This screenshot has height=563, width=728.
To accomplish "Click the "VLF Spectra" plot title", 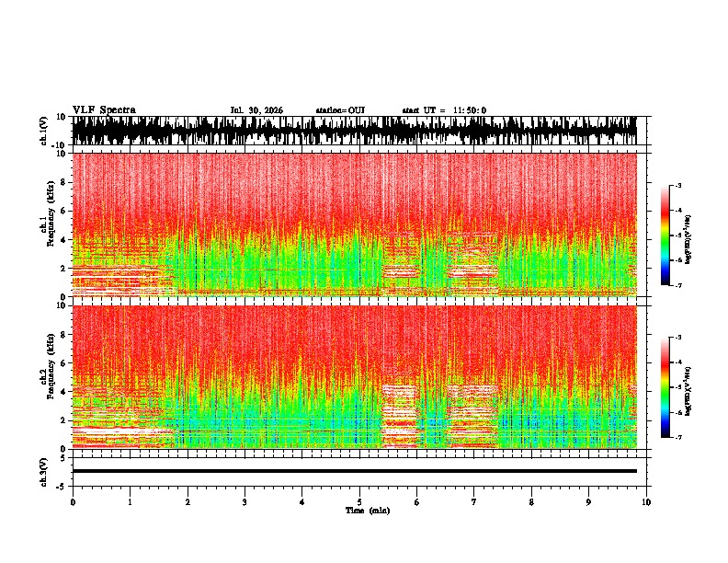I will pyautogui.click(x=104, y=110).
